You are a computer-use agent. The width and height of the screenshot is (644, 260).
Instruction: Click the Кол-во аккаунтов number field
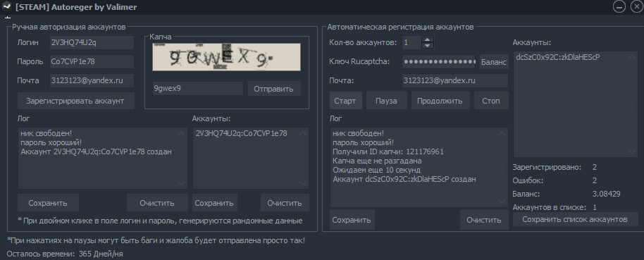point(411,43)
